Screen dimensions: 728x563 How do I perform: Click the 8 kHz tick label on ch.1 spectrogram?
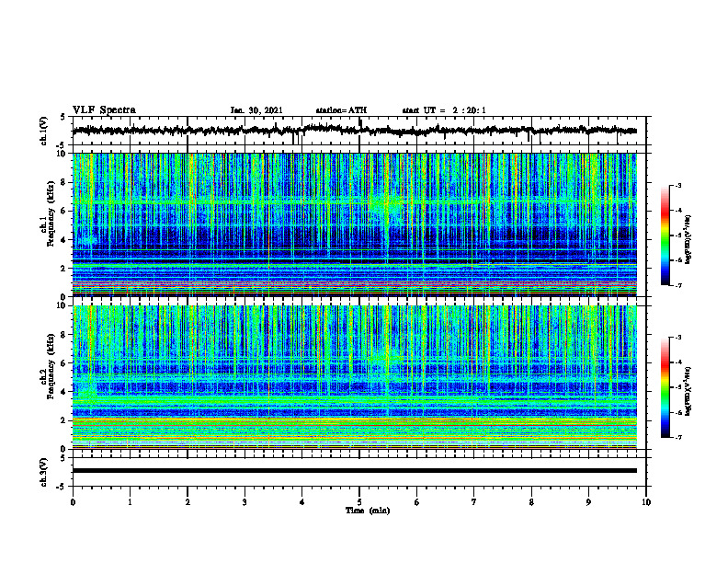(x=64, y=182)
